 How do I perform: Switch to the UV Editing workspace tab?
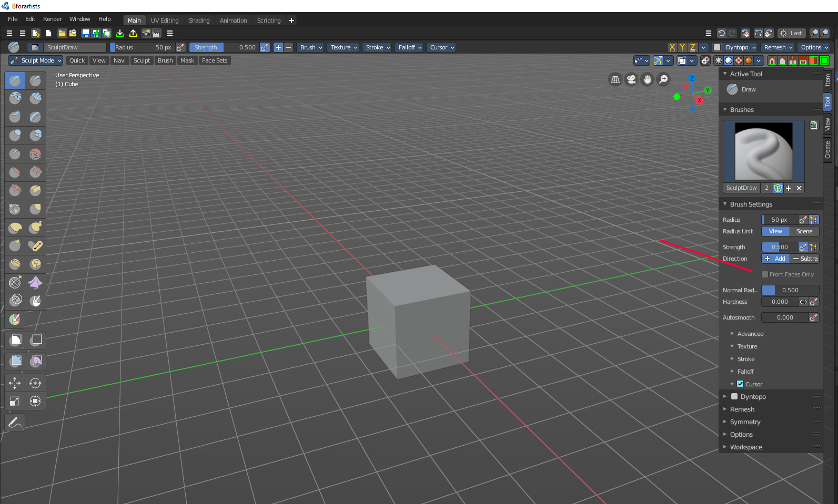tap(165, 20)
